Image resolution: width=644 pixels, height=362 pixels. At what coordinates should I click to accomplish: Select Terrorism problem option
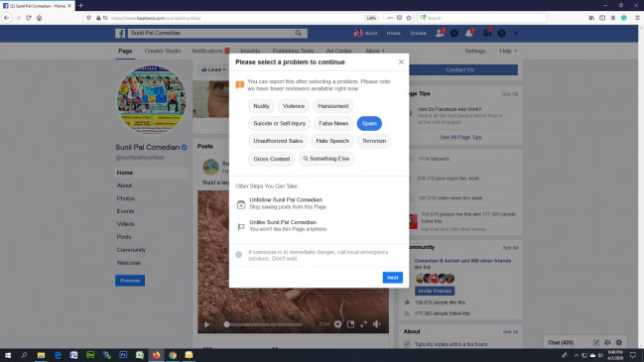374,141
